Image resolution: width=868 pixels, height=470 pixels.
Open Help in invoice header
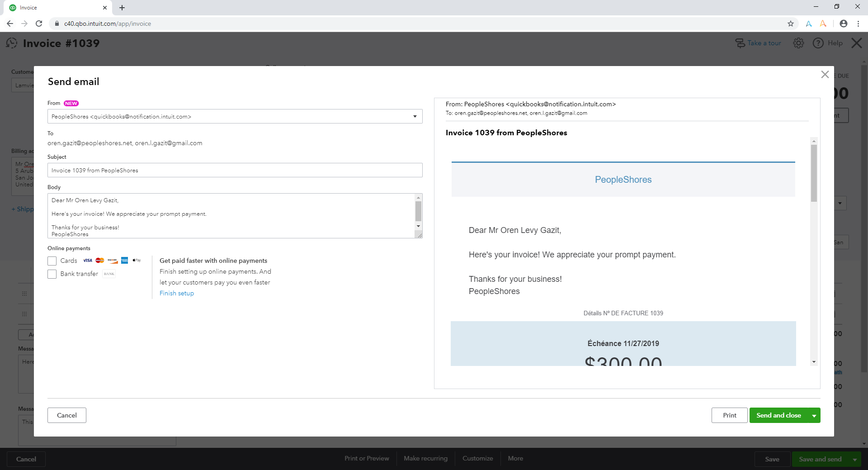pyautogui.click(x=828, y=43)
